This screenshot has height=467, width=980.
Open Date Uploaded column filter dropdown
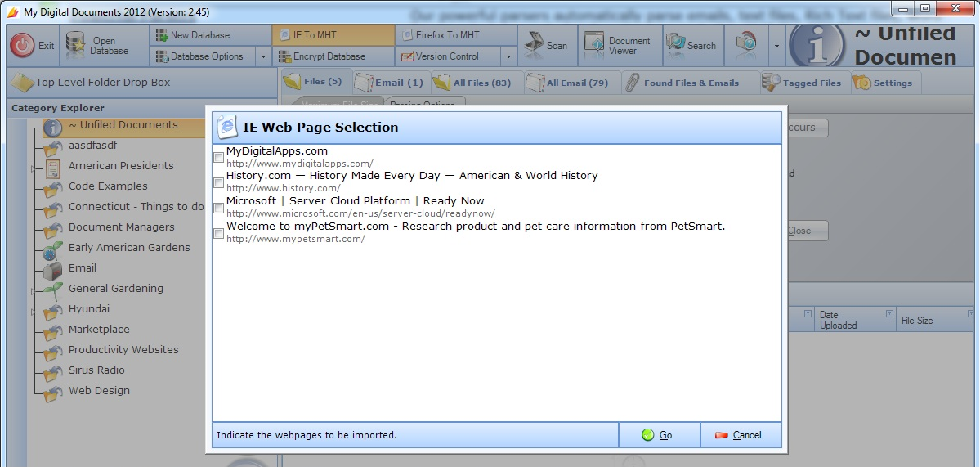889,313
